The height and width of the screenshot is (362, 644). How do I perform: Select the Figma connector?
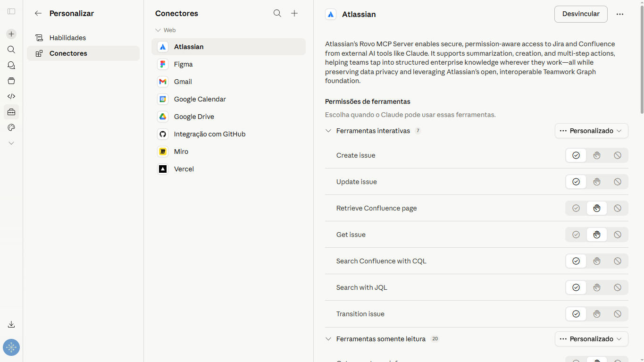(x=228, y=64)
